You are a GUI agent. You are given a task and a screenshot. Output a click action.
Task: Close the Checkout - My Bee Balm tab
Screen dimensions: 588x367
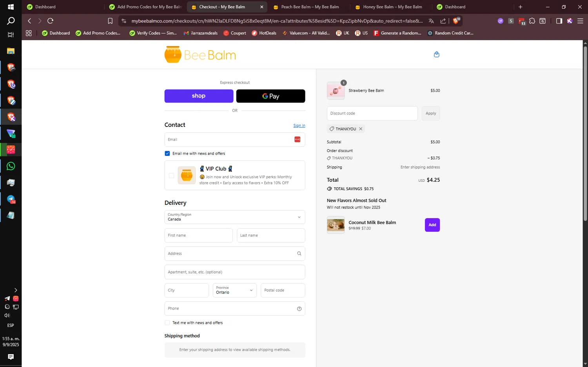(x=262, y=7)
